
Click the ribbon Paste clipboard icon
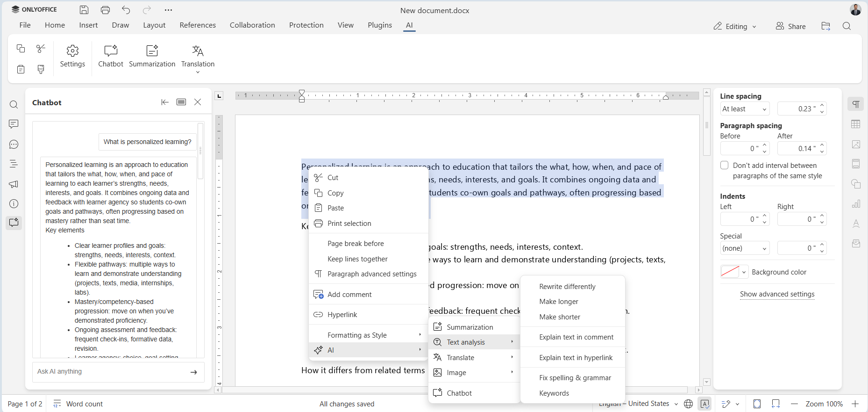click(x=21, y=69)
